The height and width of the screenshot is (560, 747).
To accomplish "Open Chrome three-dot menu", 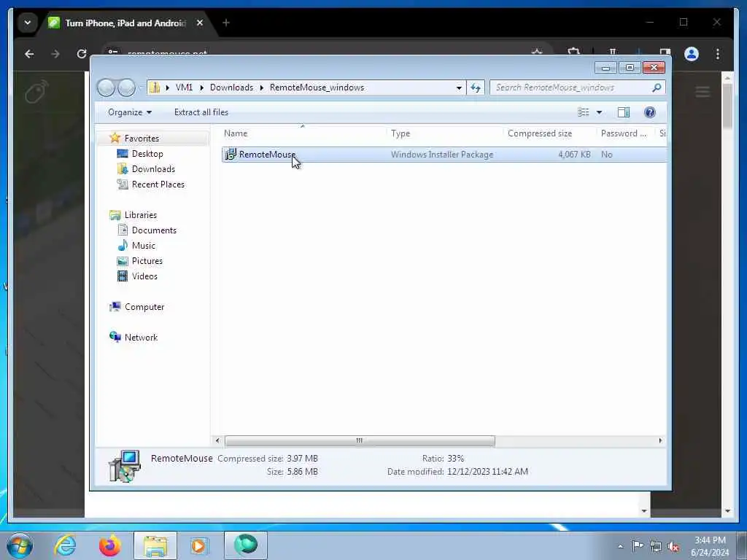I will pyautogui.click(x=718, y=54).
